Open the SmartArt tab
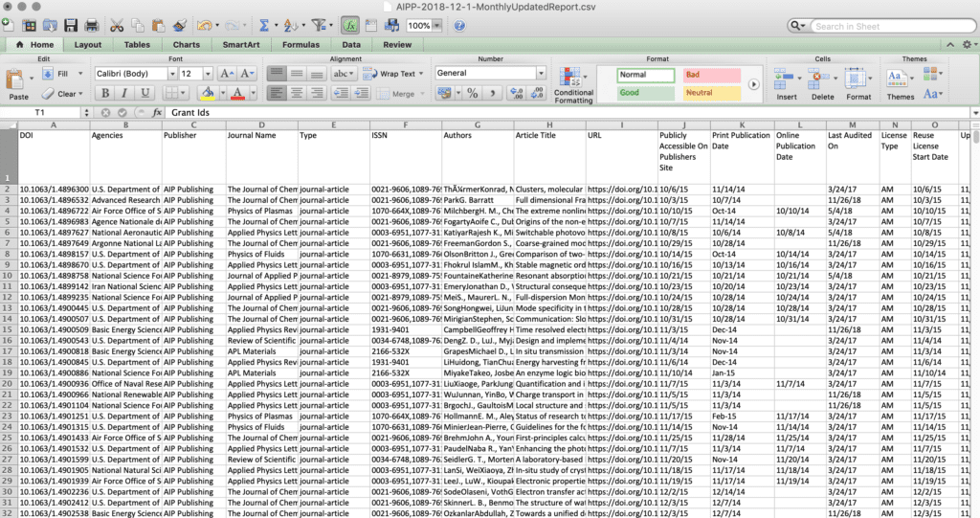980x518 pixels. [240, 45]
